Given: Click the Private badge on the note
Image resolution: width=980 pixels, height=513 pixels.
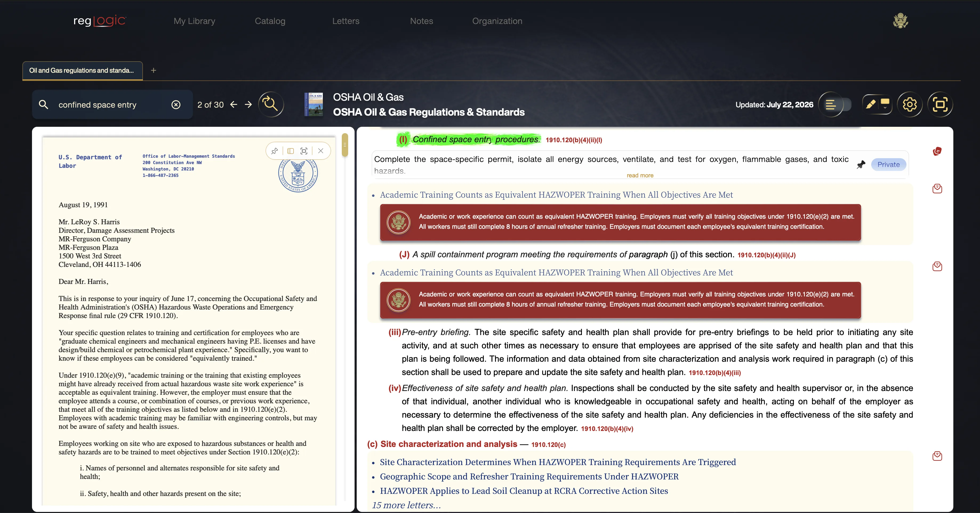Looking at the screenshot, I should point(888,165).
